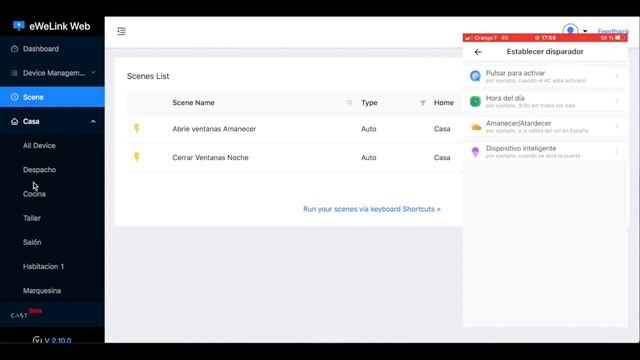Click the version V 2.10.0 label

pos(58,340)
